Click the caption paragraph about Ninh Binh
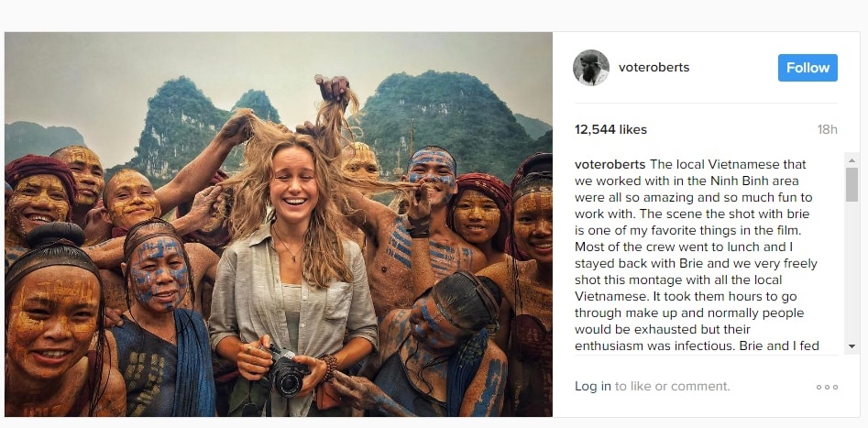Image resolution: width=868 pixels, height=428 pixels. [x=697, y=257]
